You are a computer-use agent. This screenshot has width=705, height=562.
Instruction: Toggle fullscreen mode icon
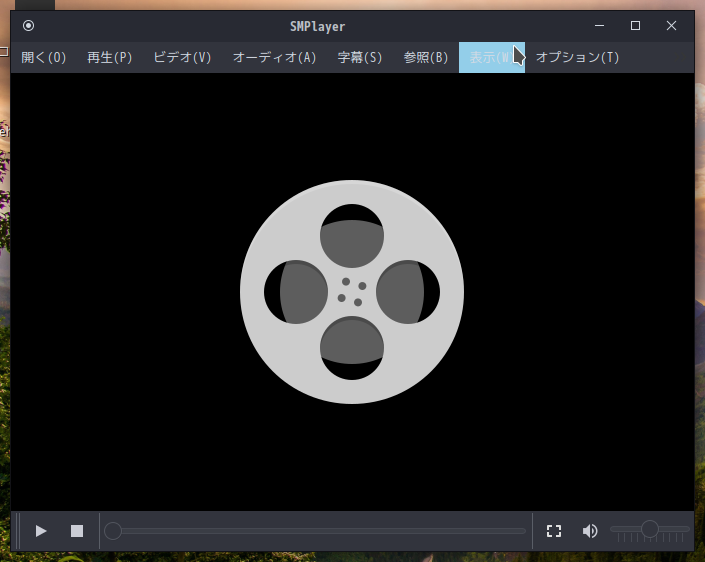coord(554,531)
